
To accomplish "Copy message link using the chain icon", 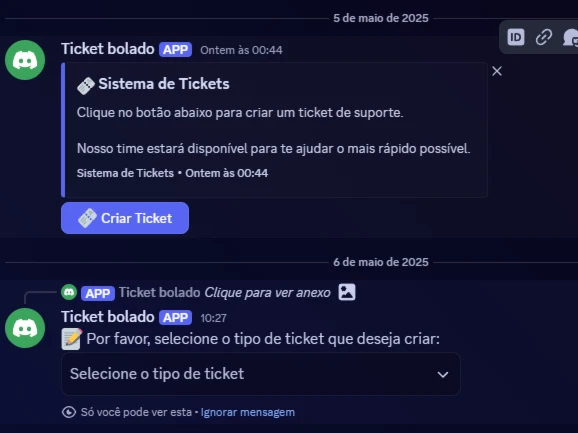I will [544, 37].
